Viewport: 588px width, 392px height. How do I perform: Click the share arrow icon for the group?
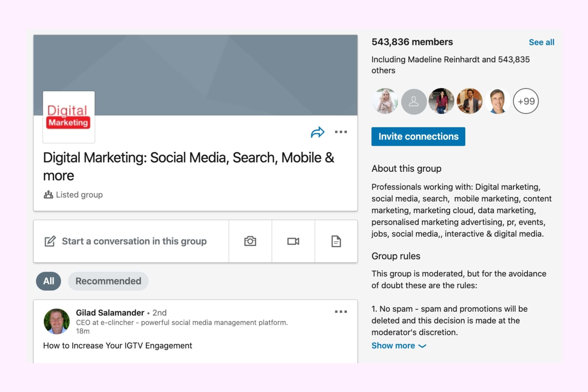318,132
